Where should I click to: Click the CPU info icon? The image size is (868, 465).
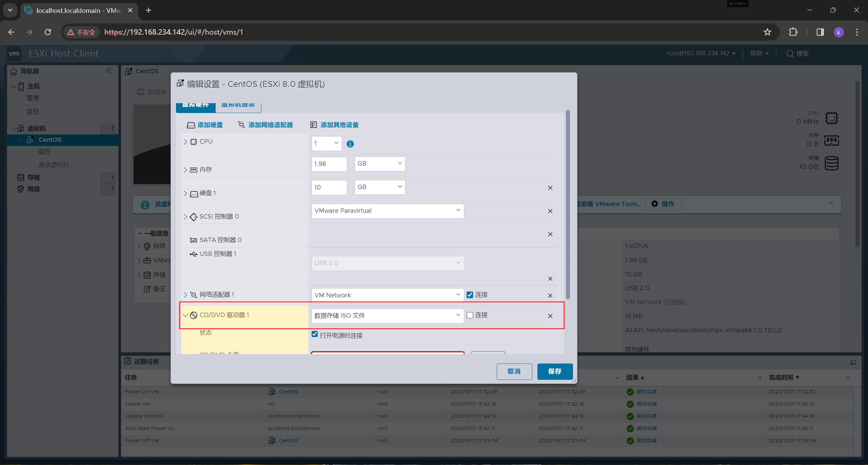click(350, 144)
